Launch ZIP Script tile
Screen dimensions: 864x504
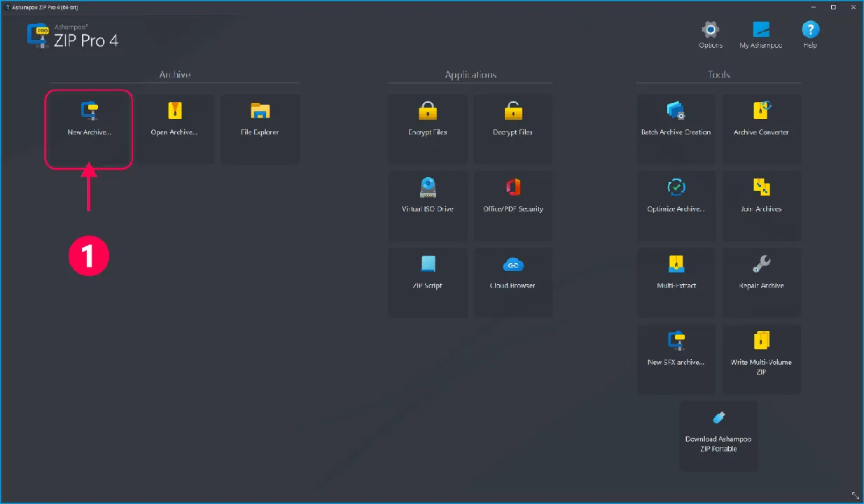(x=428, y=283)
